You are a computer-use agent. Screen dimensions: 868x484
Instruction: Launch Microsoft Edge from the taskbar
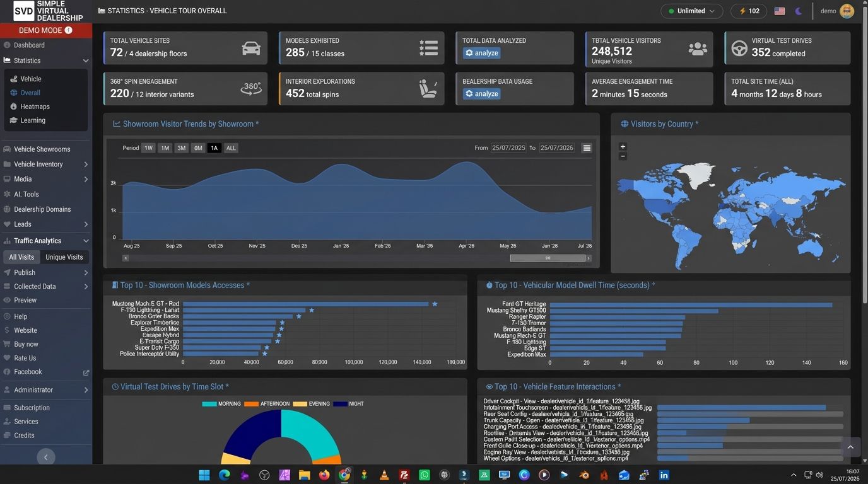click(225, 475)
